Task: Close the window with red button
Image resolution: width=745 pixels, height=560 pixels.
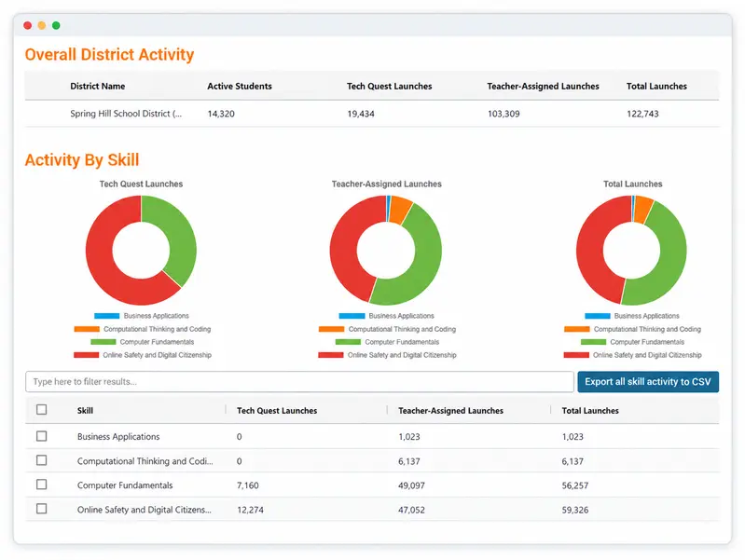Action: click(28, 25)
